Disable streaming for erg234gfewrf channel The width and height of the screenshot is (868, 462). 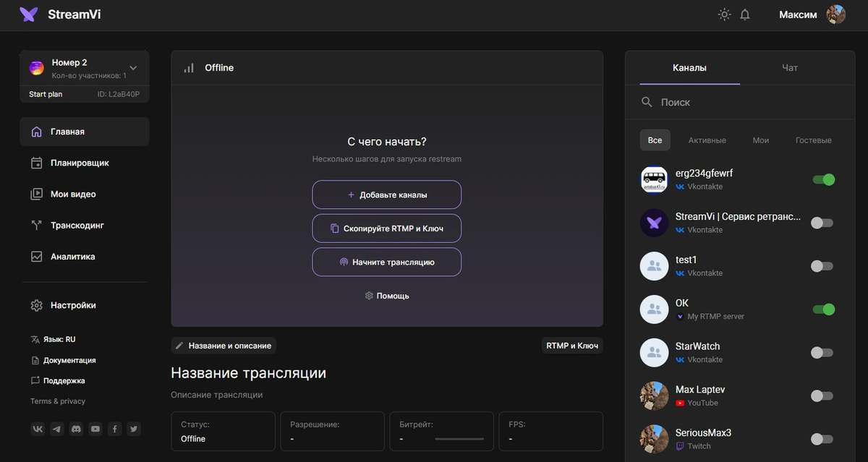[x=823, y=179]
